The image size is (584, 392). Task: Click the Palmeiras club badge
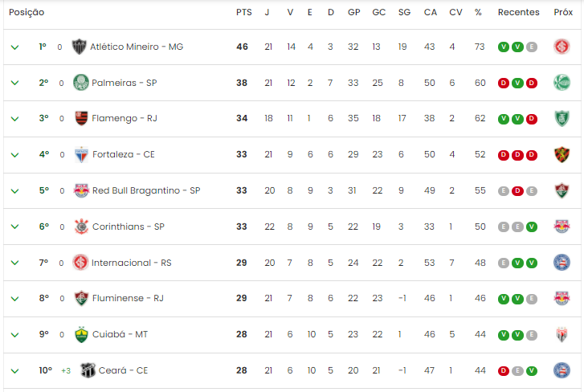point(81,82)
